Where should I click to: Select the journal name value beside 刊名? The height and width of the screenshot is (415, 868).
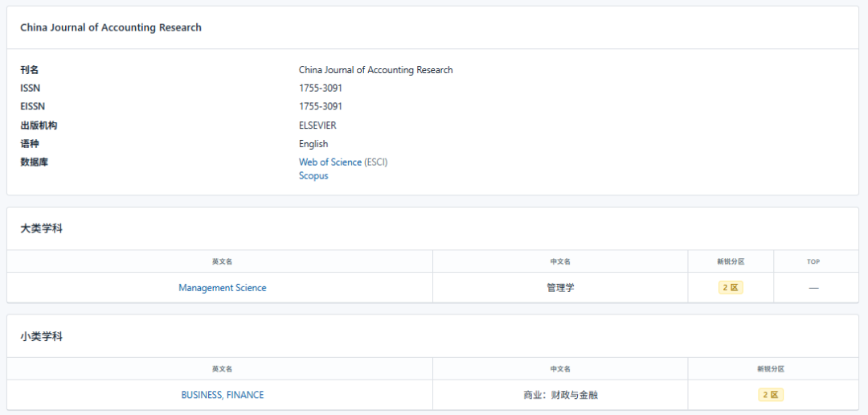tap(375, 70)
